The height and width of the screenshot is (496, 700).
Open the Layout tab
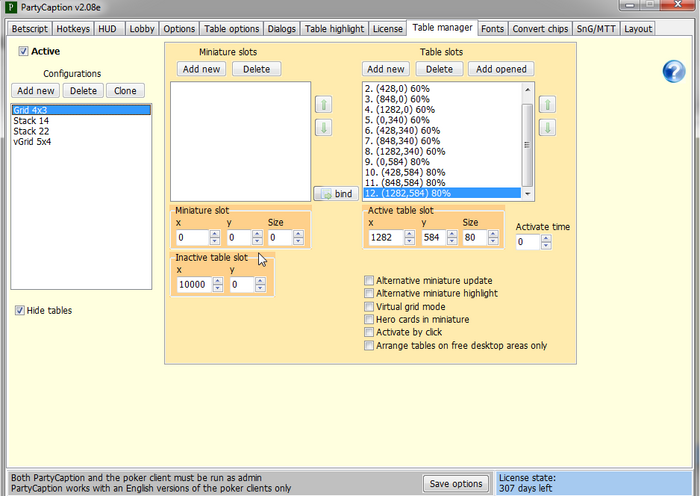point(638,29)
